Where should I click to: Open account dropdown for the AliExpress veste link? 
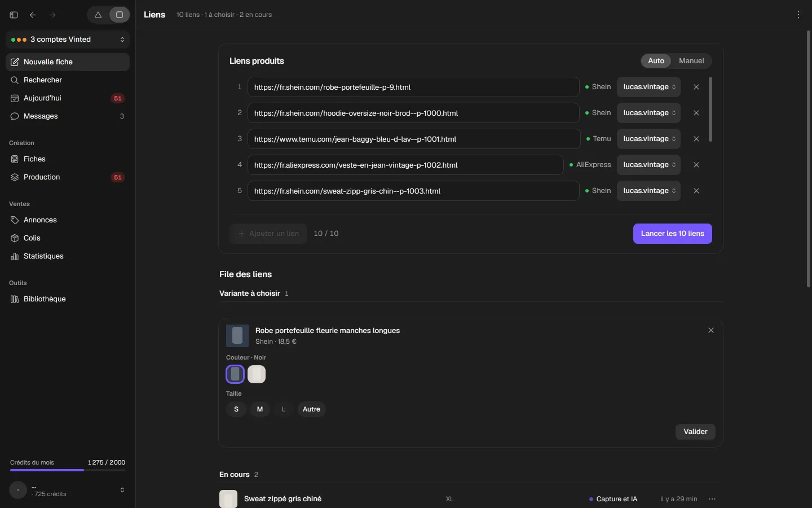point(648,165)
